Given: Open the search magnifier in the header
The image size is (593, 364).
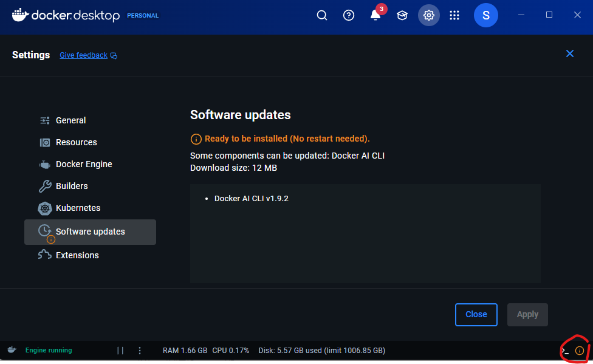Looking at the screenshot, I should point(322,16).
